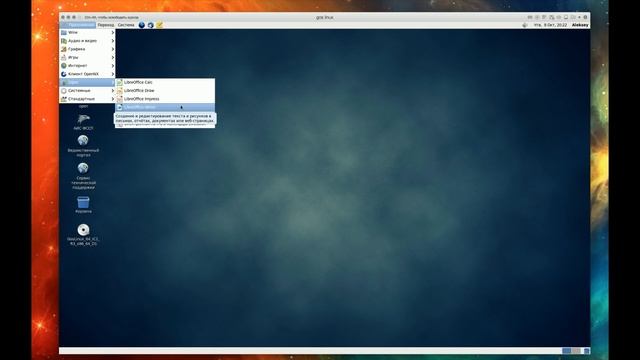This screenshot has height=360, width=640.
Task: Click the Wine submenu arrow
Action: click(113, 32)
